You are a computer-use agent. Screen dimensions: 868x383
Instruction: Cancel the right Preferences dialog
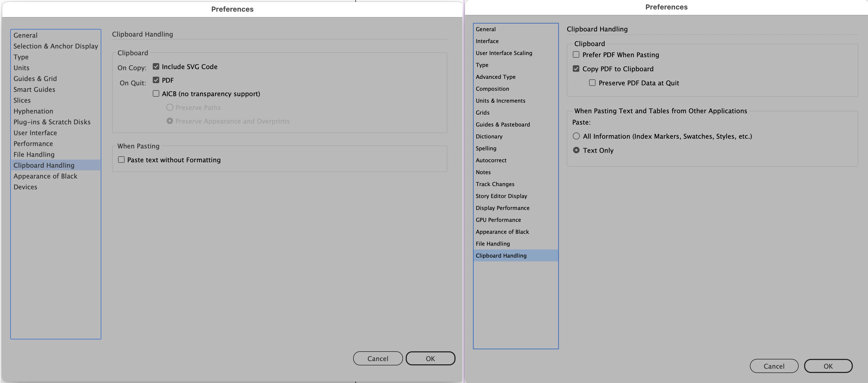click(774, 366)
